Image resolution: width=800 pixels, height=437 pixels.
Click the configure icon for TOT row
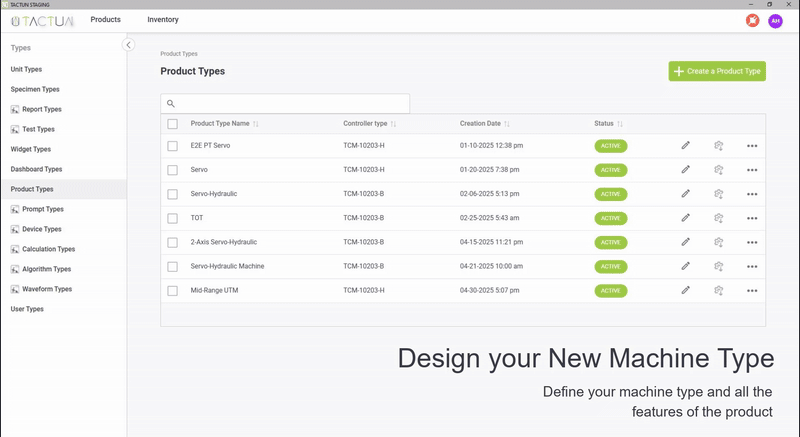coord(718,218)
